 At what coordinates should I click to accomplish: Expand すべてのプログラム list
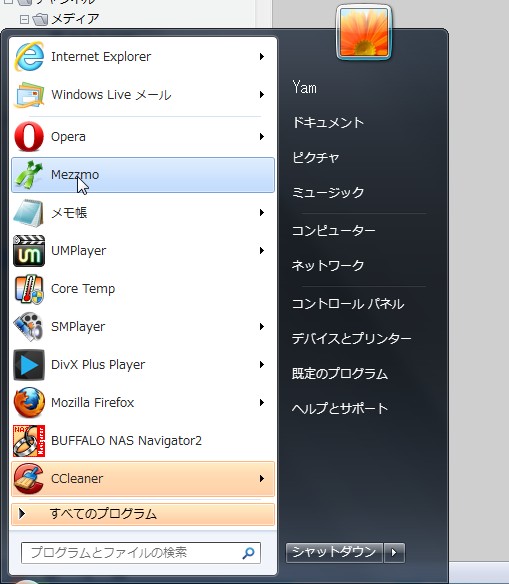click(143, 514)
